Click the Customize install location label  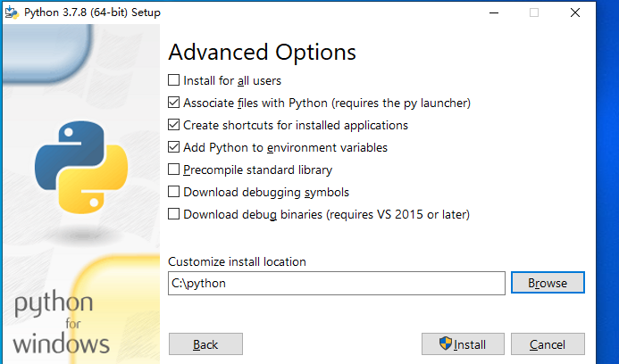pos(237,261)
